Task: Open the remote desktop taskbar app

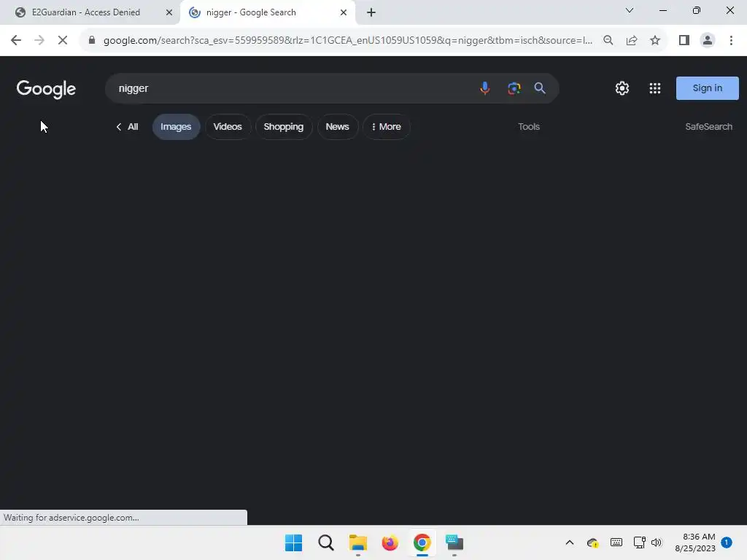Action: [454, 542]
